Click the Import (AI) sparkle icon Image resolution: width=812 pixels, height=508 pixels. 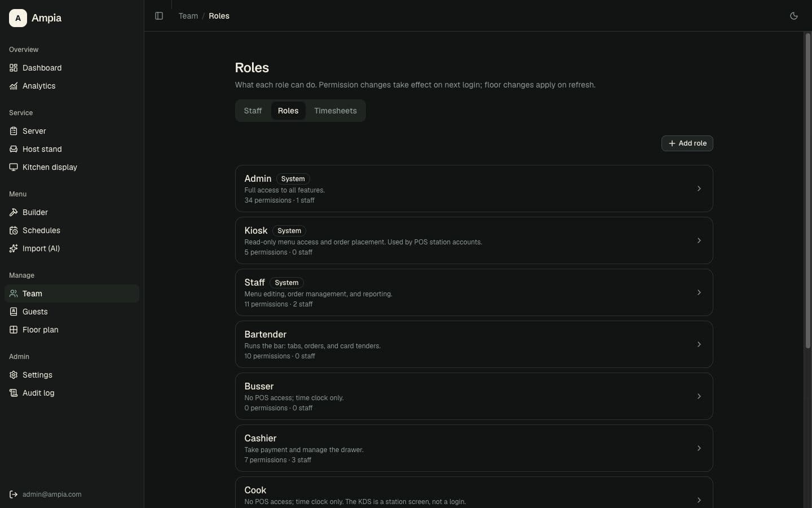14,248
